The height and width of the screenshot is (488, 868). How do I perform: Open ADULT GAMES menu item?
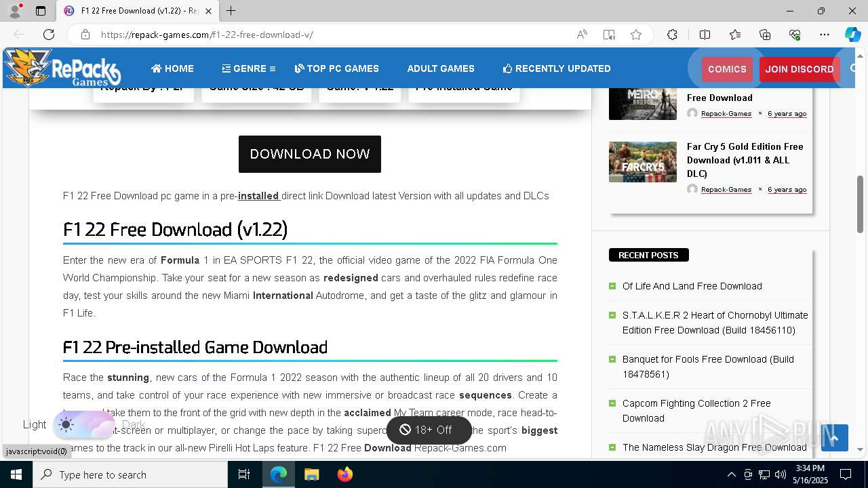441,68
